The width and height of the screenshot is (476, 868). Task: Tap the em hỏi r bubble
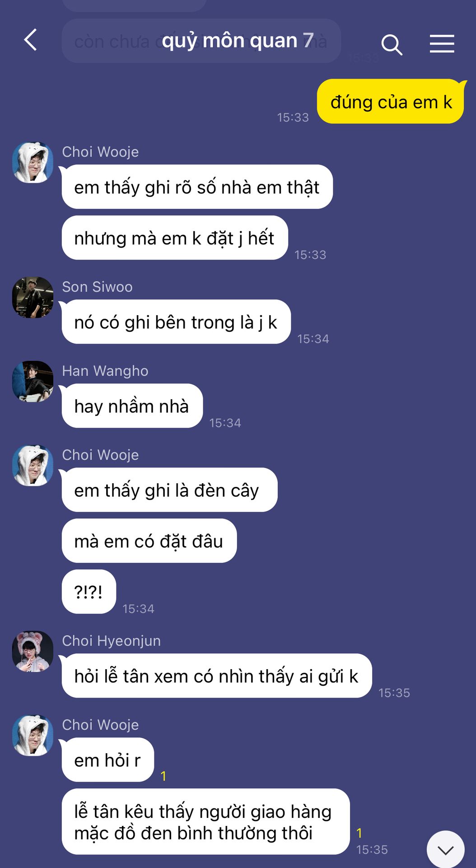click(108, 760)
